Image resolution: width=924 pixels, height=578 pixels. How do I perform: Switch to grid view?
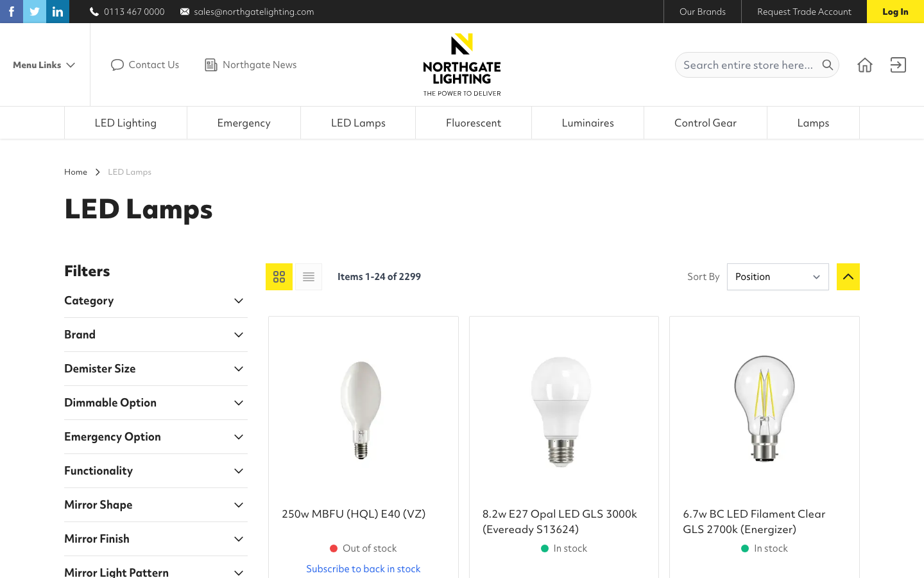pos(279,277)
